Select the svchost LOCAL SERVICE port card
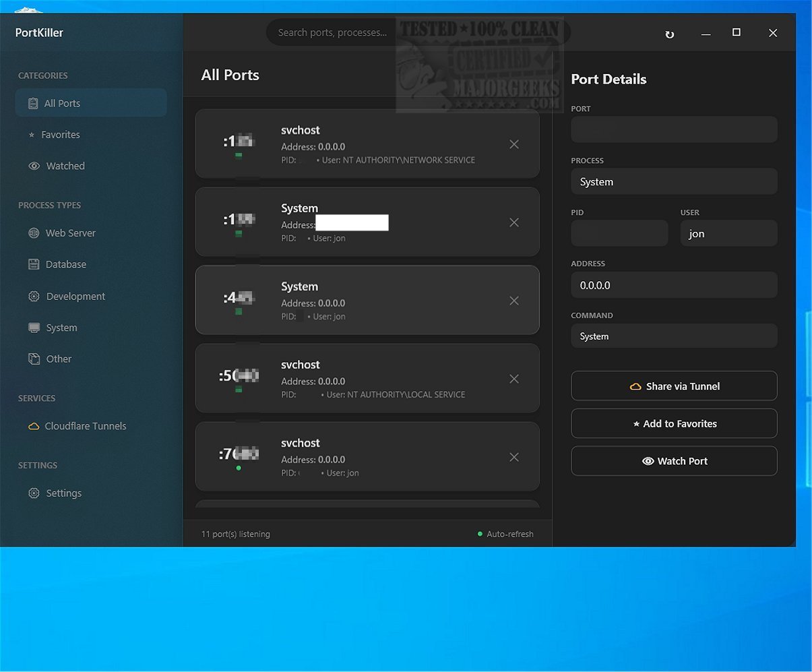Screen dimensions: 812x672 pos(367,379)
